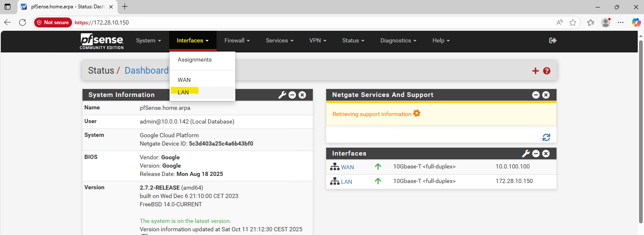Click the Release Date Mon Aug 18 2025 text
Viewport: 644px width, 235px height.
tap(181, 174)
